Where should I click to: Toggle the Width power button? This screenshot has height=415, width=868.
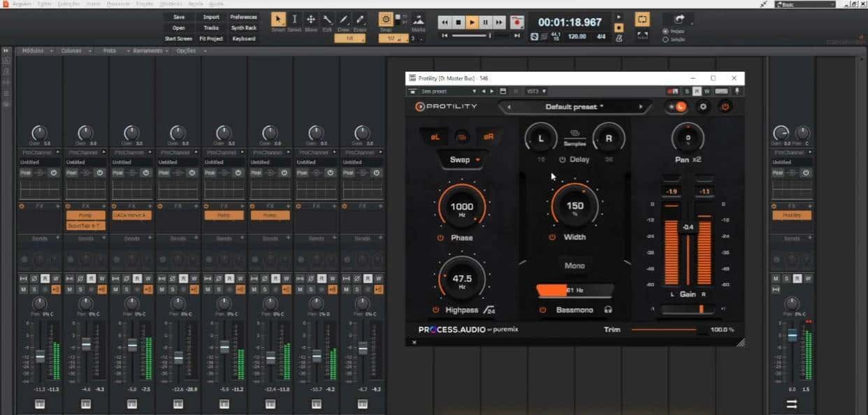click(x=552, y=238)
